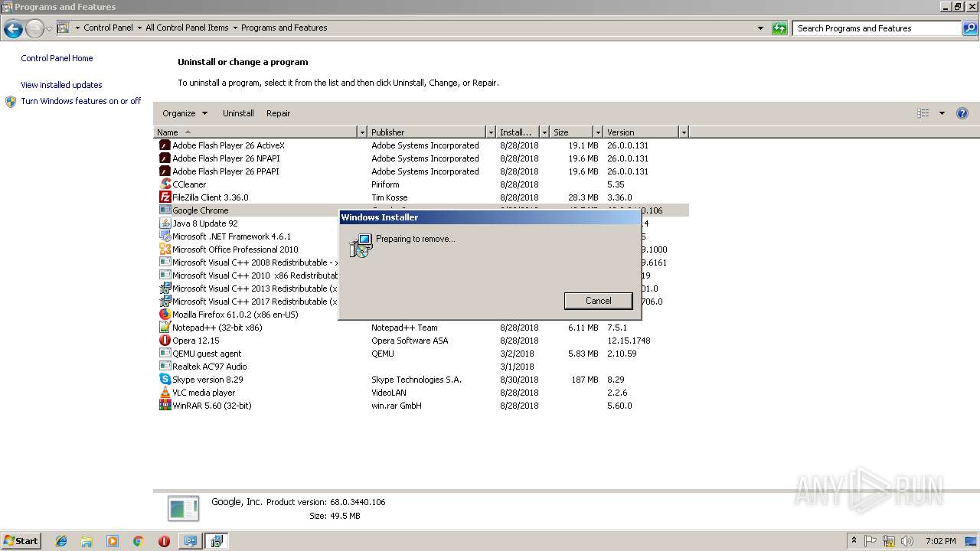The width and height of the screenshot is (980, 551).
Task: Click the Adobe Flash Player 26 NPAPI icon
Action: (x=165, y=158)
